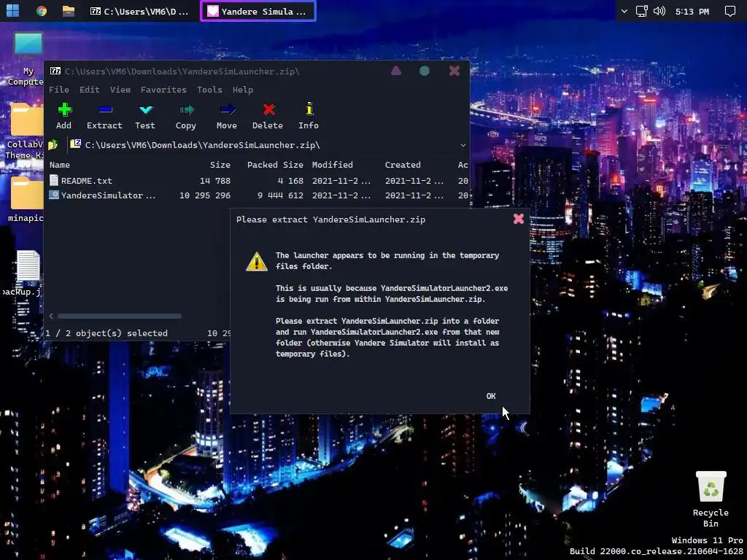Launch Chrome from the taskbar

(42, 11)
